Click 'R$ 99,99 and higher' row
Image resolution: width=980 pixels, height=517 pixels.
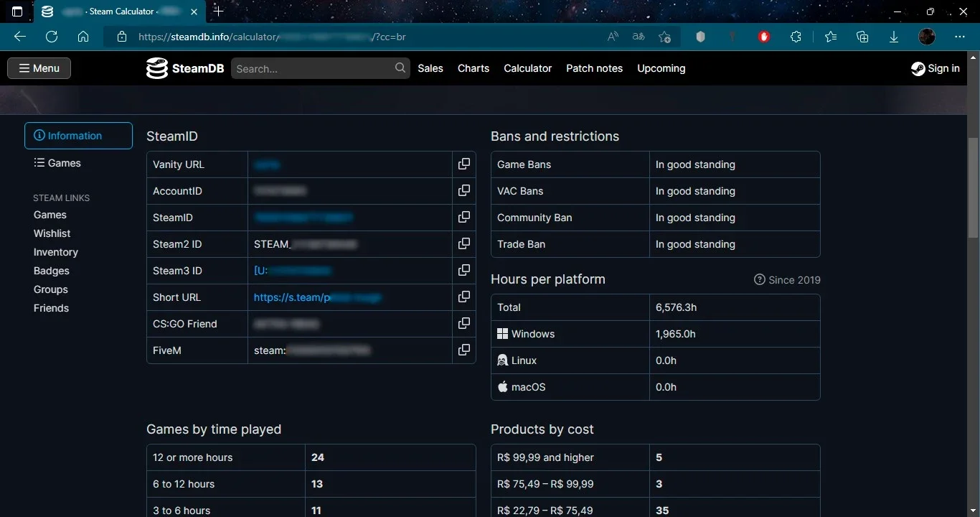click(655, 457)
